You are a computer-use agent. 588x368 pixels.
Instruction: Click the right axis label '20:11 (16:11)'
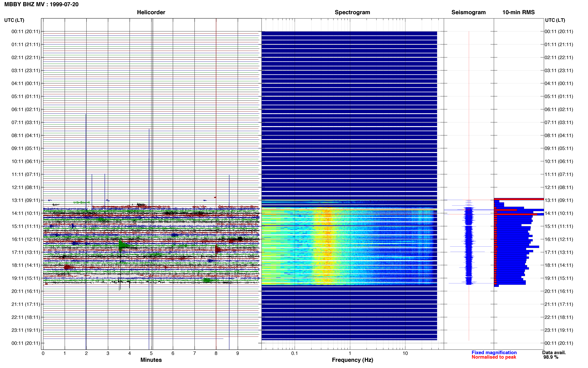(x=559, y=291)
